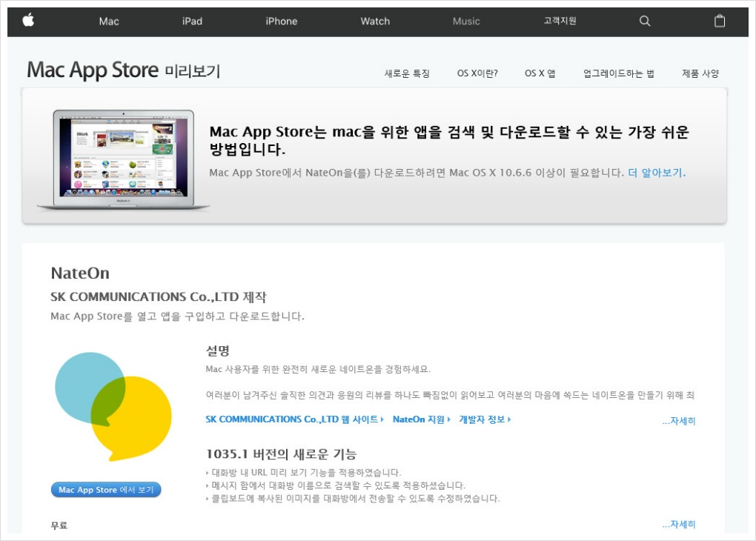Click SK COMMUNICATIONS Co.,LTD 제작 text

click(159, 297)
